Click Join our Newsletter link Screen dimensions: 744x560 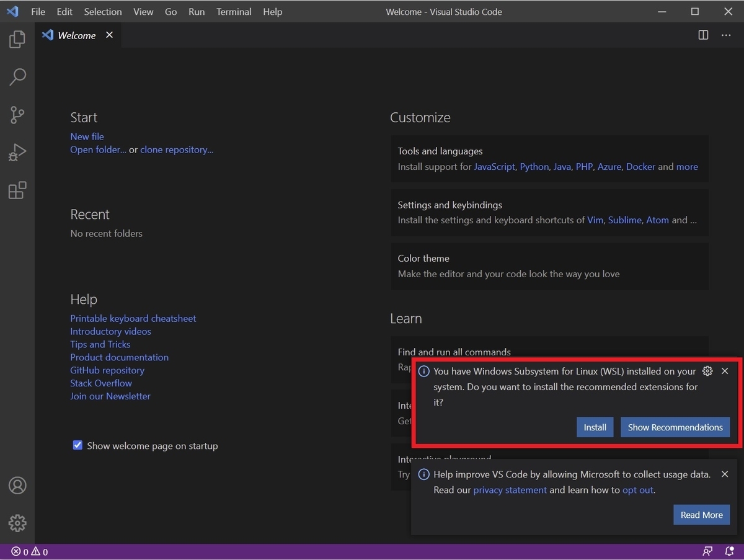[110, 396]
